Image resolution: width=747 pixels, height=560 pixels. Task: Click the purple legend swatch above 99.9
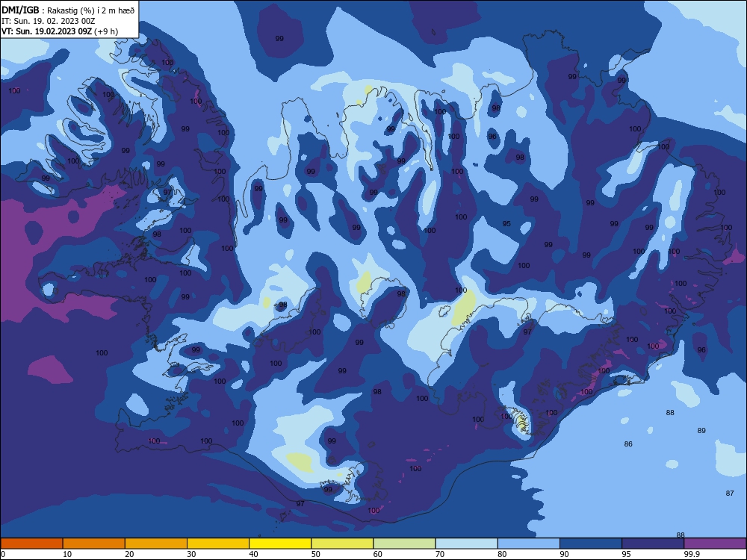[715, 544]
